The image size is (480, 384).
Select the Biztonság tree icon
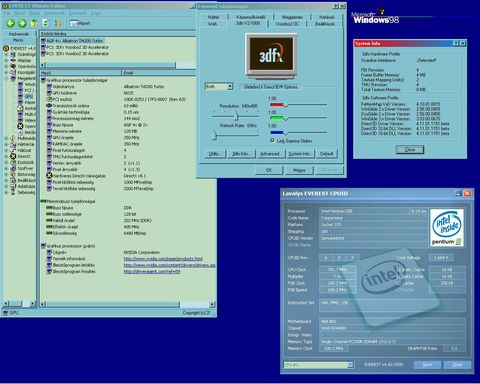[13, 174]
